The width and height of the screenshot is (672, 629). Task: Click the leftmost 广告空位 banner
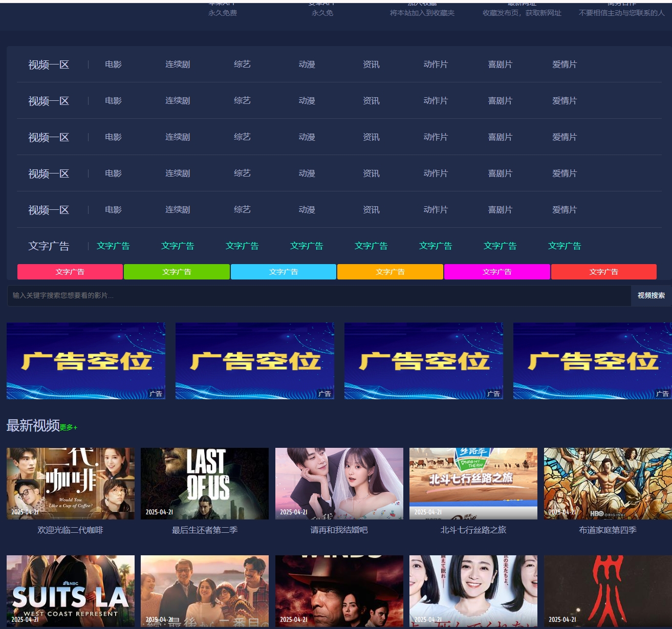point(86,361)
